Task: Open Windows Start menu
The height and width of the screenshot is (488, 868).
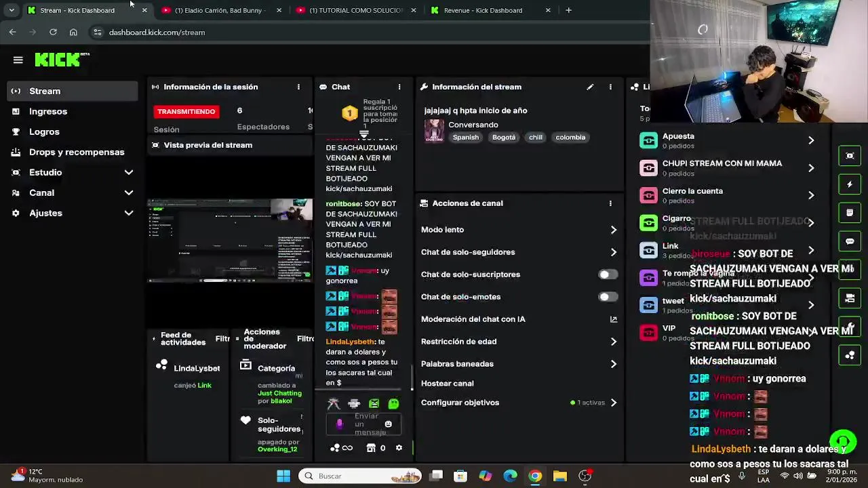Action: pyautogui.click(x=283, y=476)
